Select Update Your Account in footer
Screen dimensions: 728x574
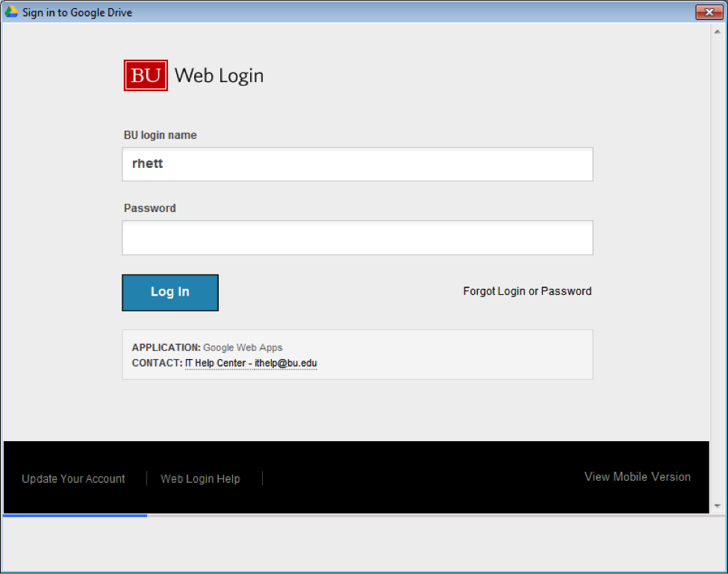[73, 478]
